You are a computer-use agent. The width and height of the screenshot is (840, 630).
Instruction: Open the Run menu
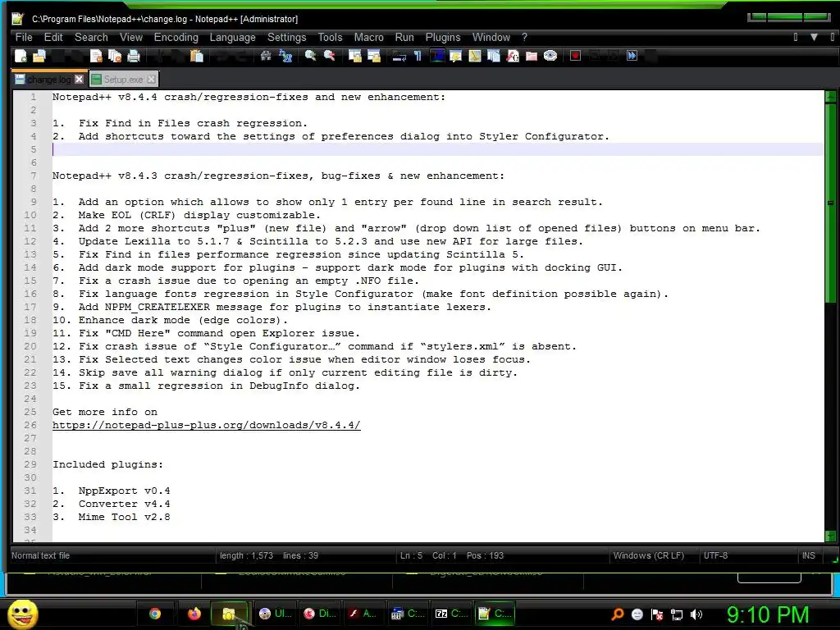tap(404, 37)
